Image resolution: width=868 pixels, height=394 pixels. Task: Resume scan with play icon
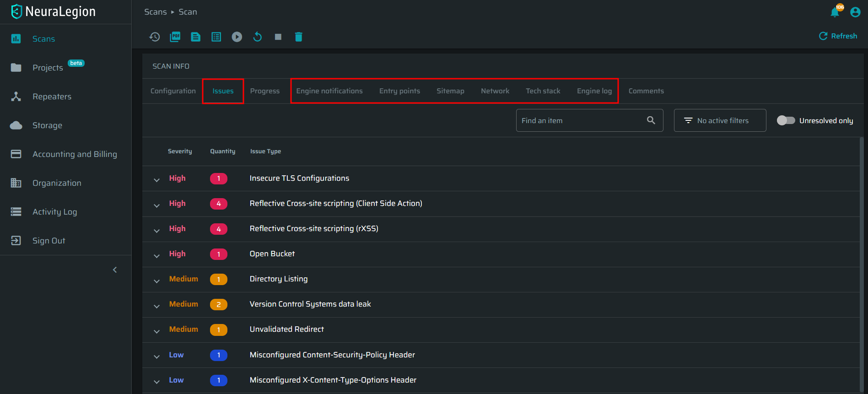pos(237,37)
